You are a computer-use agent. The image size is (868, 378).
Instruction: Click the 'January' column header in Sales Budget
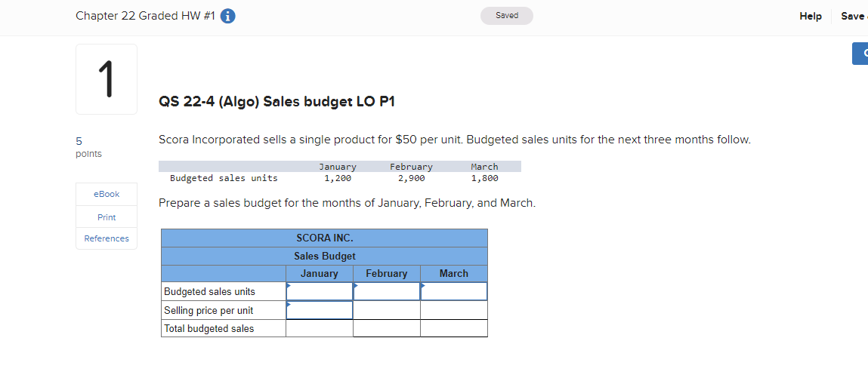(320, 274)
